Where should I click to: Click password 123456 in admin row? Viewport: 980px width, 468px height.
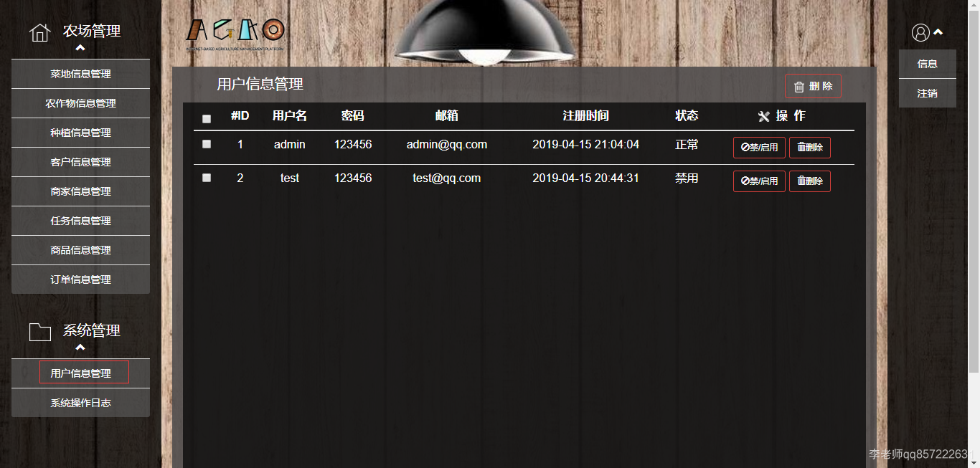pos(353,144)
